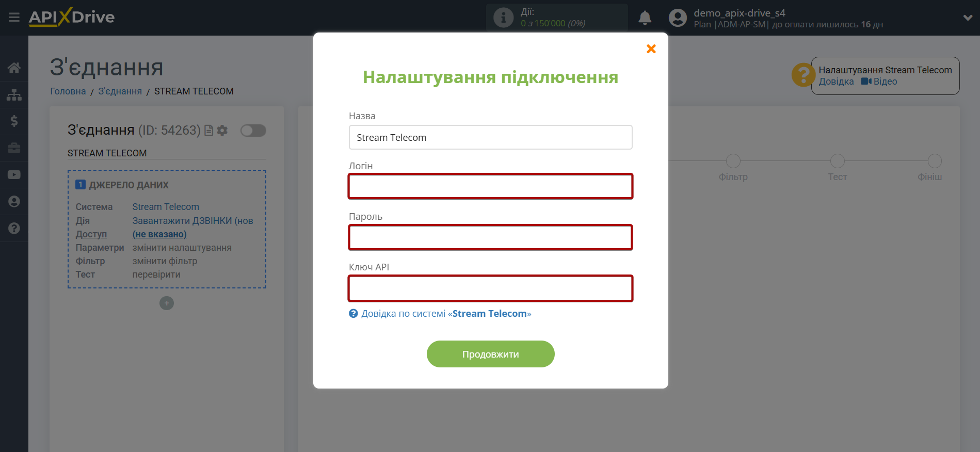
Task: Click the (не вказано) access link
Action: pyautogui.click(x=159, y=234)
